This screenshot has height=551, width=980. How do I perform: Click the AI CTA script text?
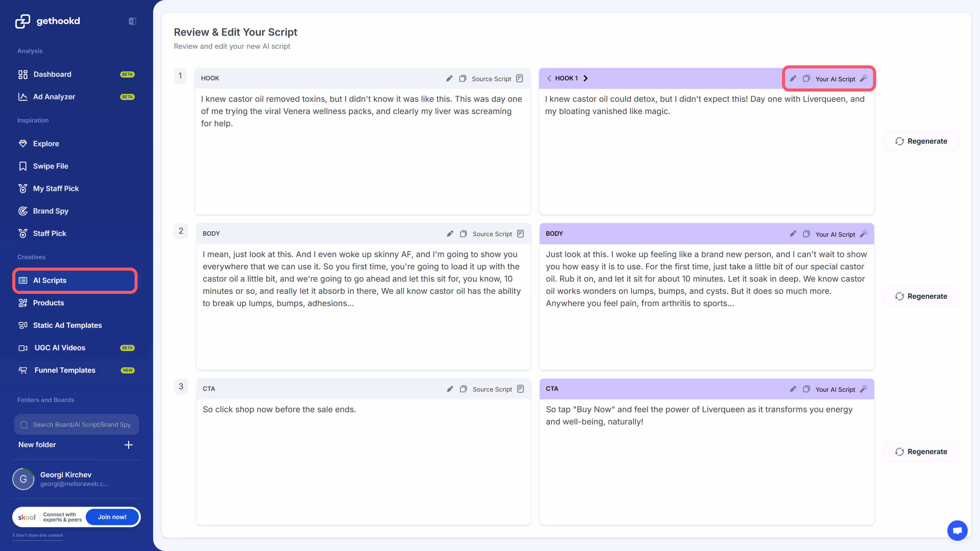699,415
